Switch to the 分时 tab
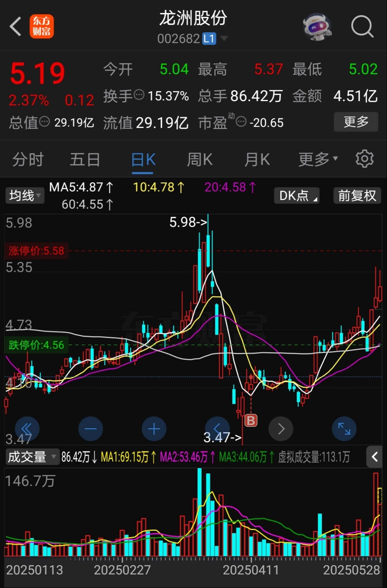This screenshot has height=588, width=387. click(28, 159)
